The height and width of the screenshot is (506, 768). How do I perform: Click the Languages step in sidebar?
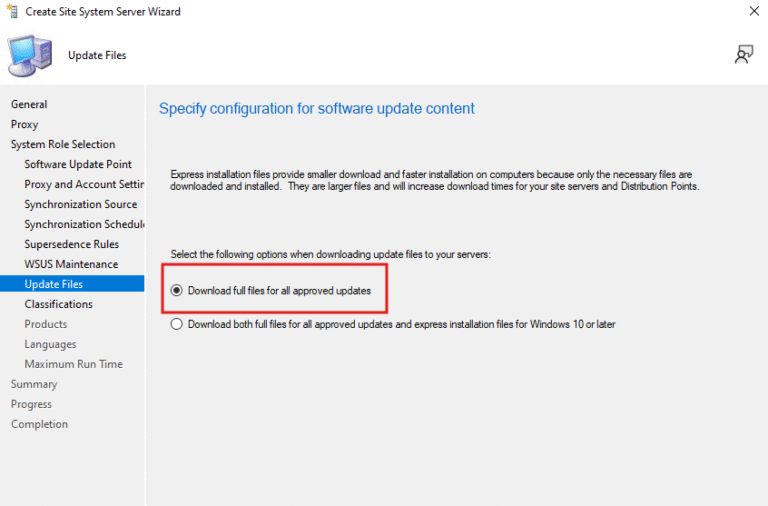click(51, 344)
